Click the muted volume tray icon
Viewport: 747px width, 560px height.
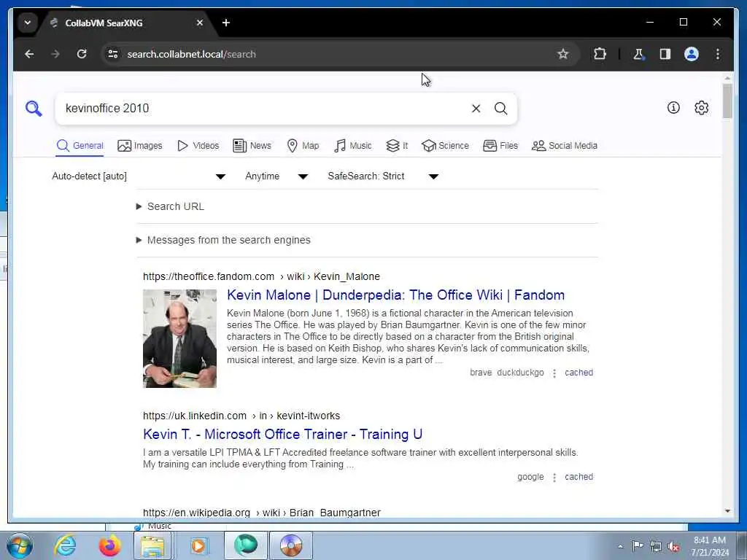pyautogui.click(x=673, y=546)
